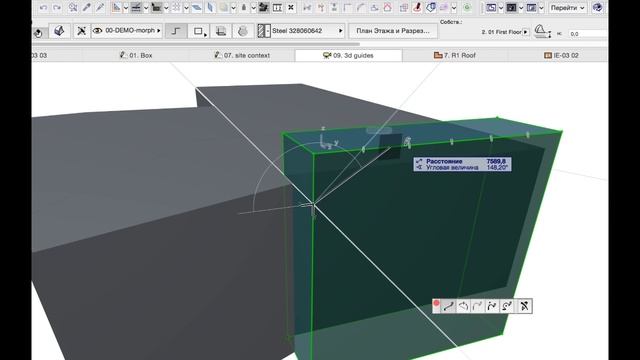Image resolution: width=640 pixels, height=360 pixels.
Task: Click the green circular icon
Action: [467, 7]
